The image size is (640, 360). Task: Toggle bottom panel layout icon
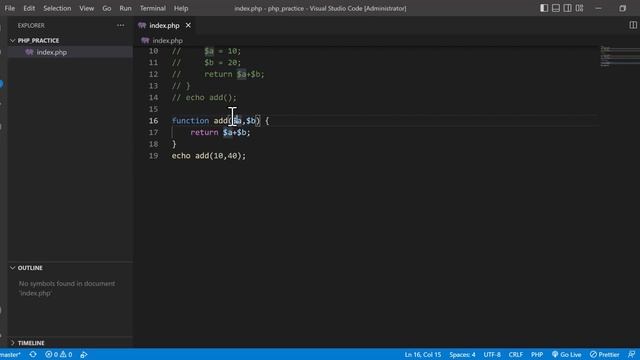point(556,8)
